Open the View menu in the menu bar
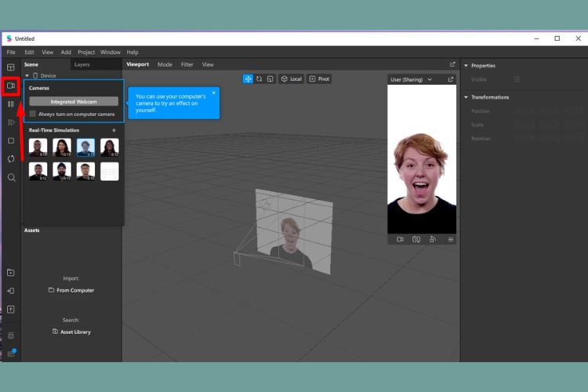Image resolution: width=588 pixels, height=392 pixels. click(x=48, y=53)
